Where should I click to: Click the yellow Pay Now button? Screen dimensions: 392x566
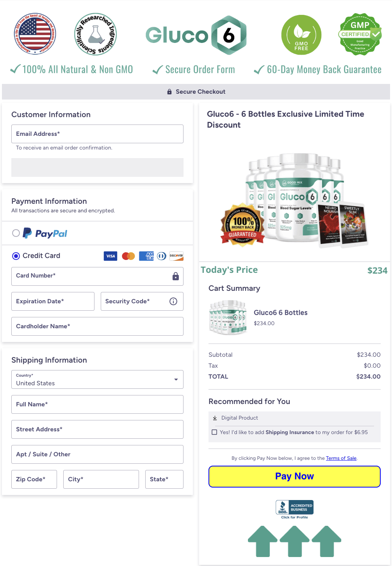(294, 476)
